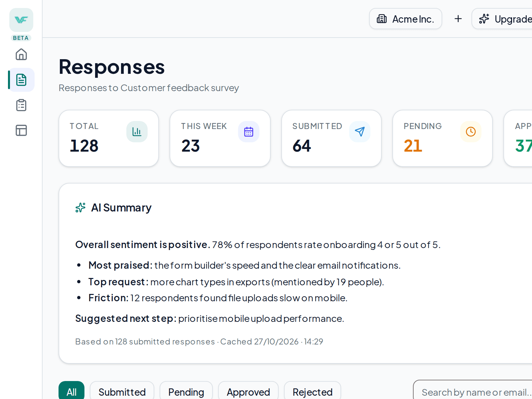Click the paper plane icon in Submitted card
Viewport: 532px width, 399px height.
pos(360,132)
